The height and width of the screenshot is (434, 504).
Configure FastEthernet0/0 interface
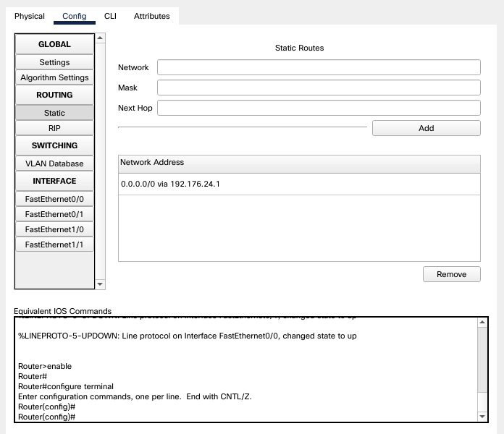[54, 199]
